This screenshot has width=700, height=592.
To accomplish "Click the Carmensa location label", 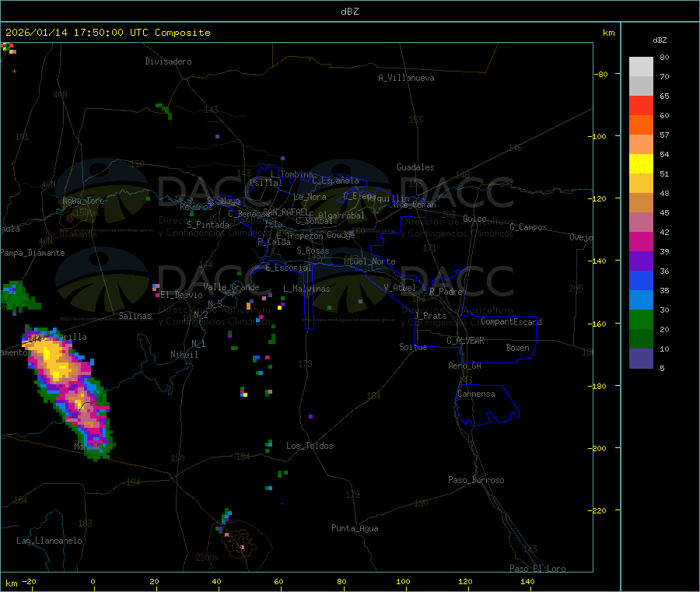I will point(476,394).
